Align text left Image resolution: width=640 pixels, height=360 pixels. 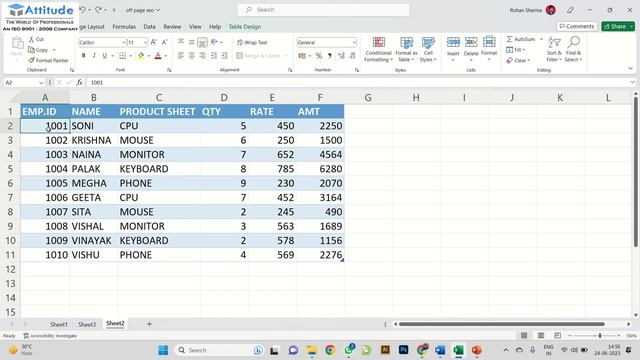point(181,56)
